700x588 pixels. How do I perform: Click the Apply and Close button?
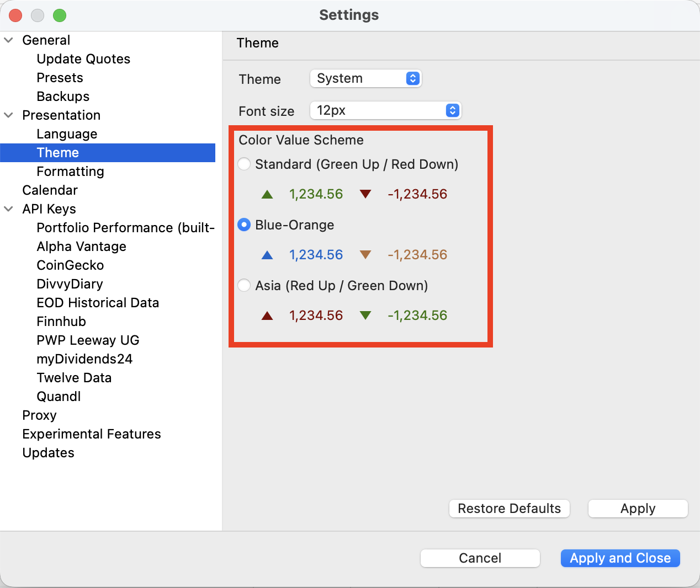pyautogui.click(x=620, y=558)
